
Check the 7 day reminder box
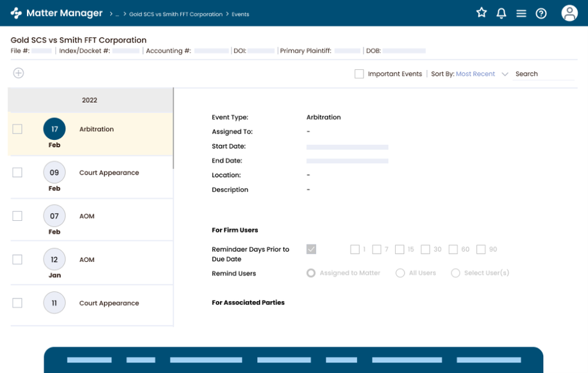click(376, 250)
